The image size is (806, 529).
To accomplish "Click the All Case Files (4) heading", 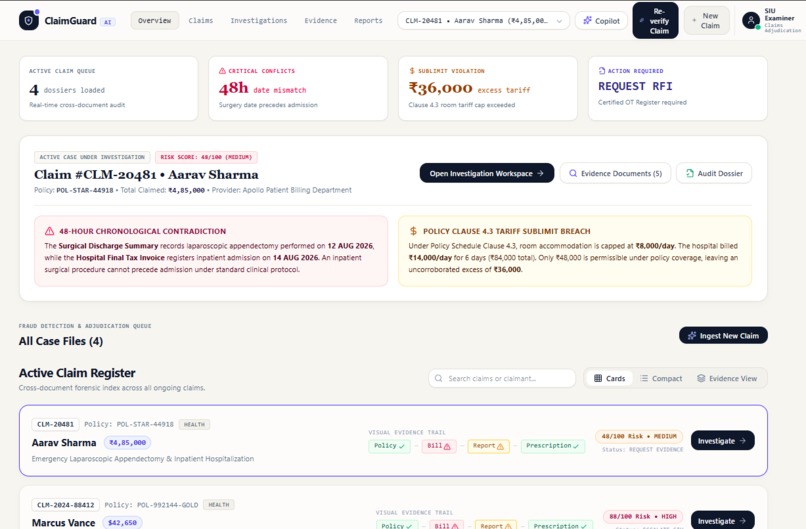I will click(x=61, y=341).
